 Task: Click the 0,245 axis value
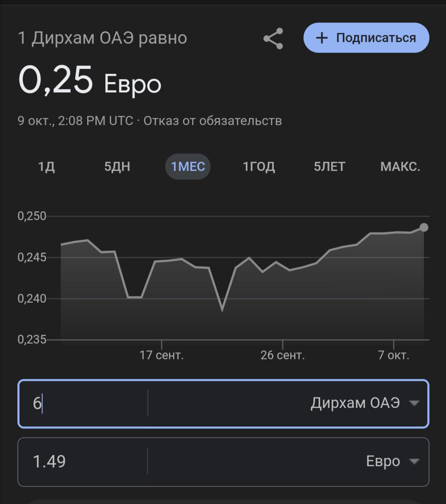(x=32, y=257)
